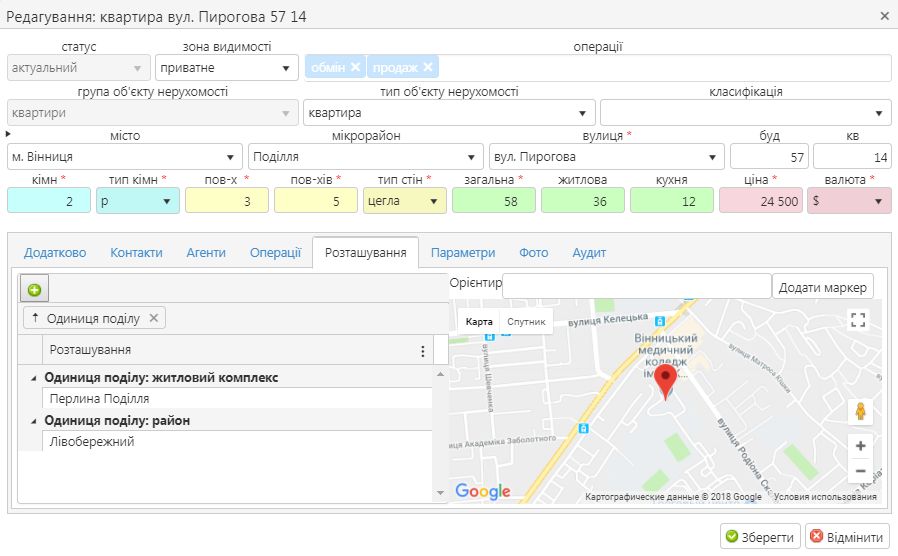The height and width of the screenshot is (556, 898).
Task: Select the 'Перлина Поділля' row
Action: 237,399
